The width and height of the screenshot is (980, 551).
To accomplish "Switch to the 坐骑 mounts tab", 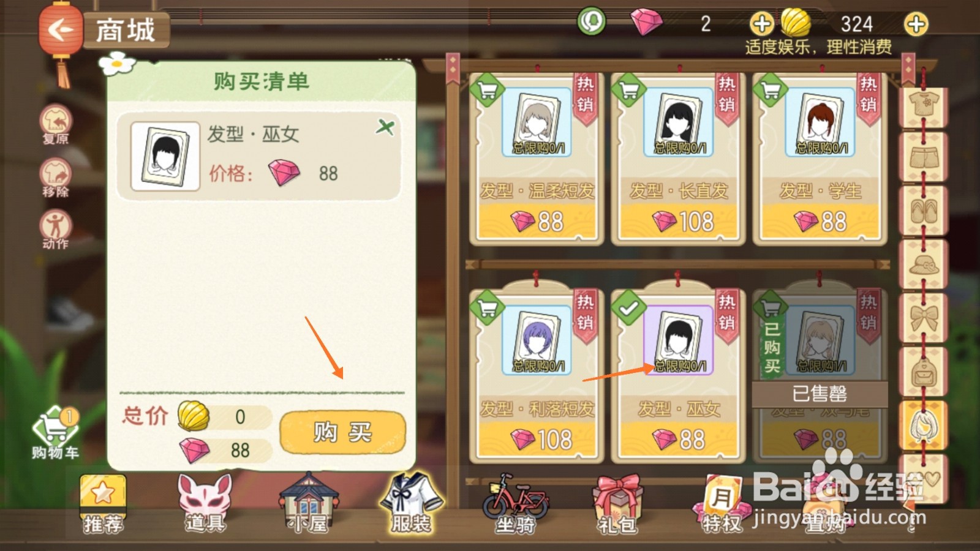I will (514, 504).
